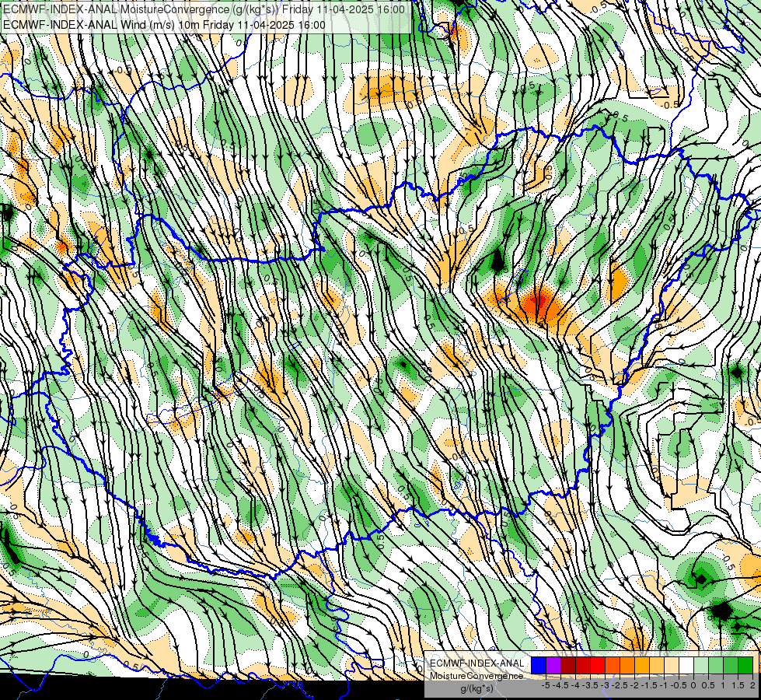Click the purple legend swatch

coord(553,665)
